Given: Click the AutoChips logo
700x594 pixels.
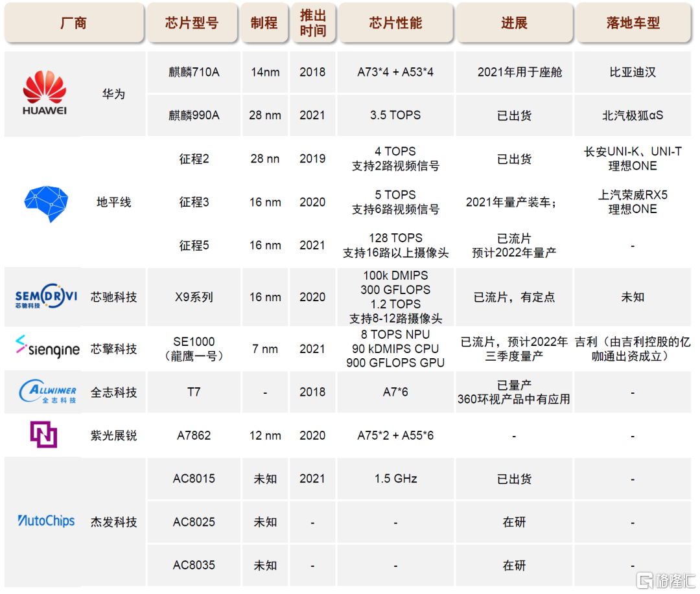Looking at the screenshot, I should tap(46, 521).
